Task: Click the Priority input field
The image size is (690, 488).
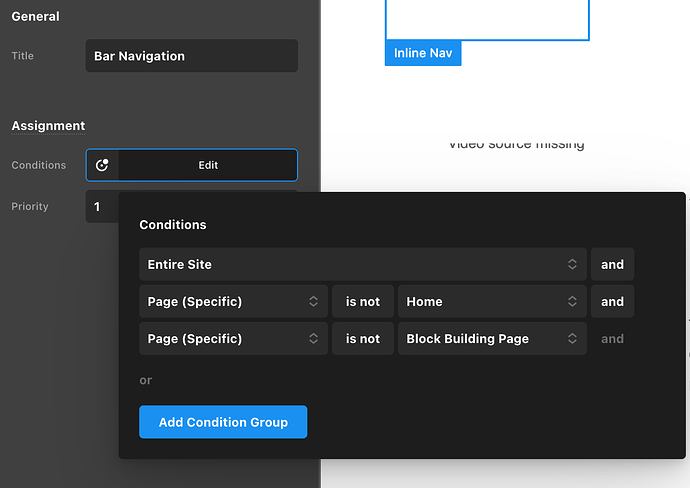Action: click(x=102, y=207)
